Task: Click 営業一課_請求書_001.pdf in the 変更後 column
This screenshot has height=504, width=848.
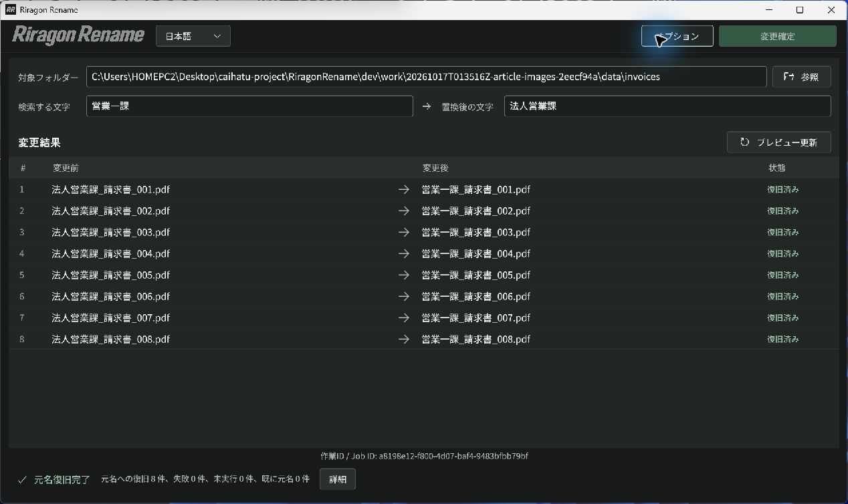Action: (x=476, y=189)
